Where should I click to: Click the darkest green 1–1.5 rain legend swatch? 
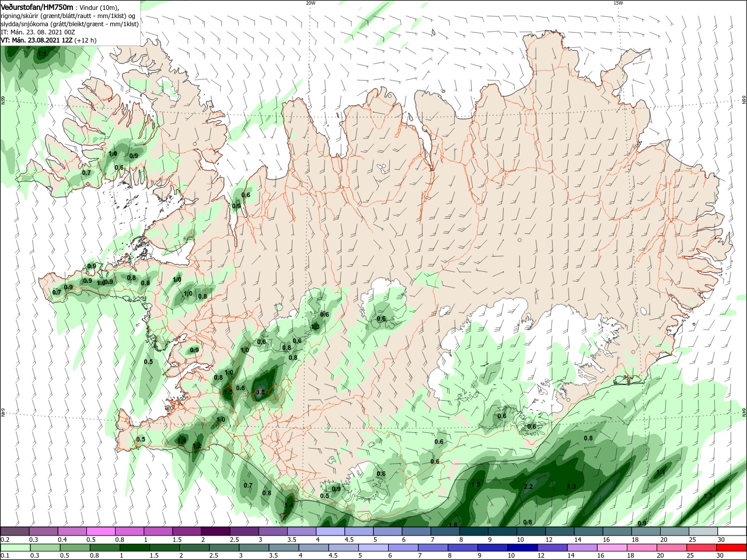click(x=134, y=548)
